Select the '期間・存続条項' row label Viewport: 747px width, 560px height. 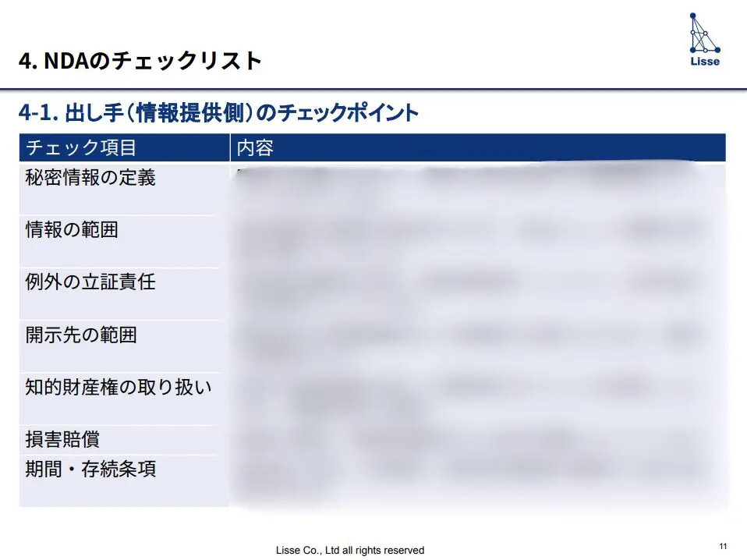[90, 470]
